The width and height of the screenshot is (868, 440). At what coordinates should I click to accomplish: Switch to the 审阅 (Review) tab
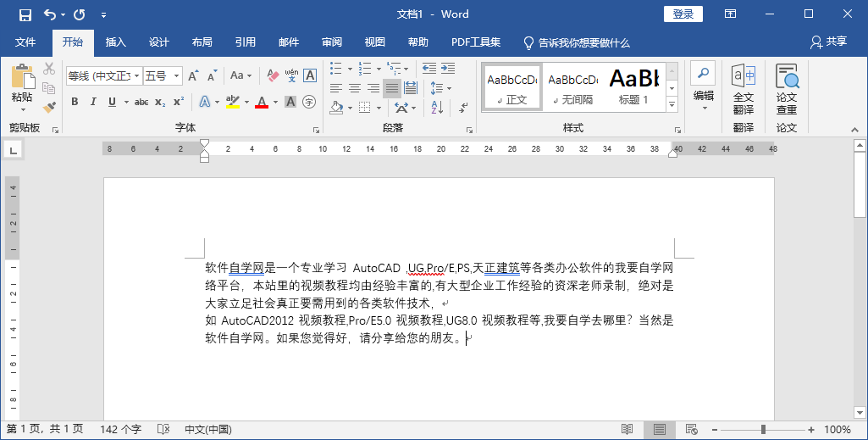[332, 42]
